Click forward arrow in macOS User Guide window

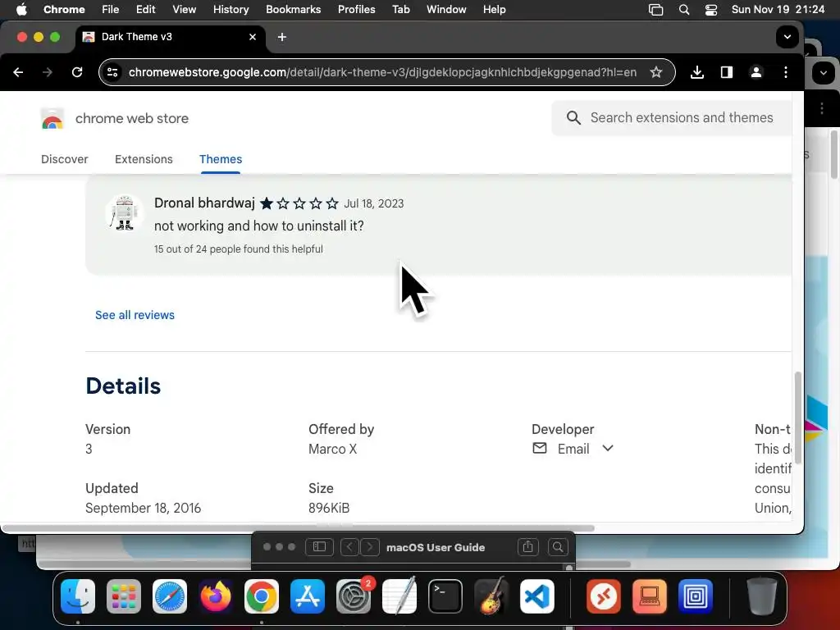tap(370, 547)
